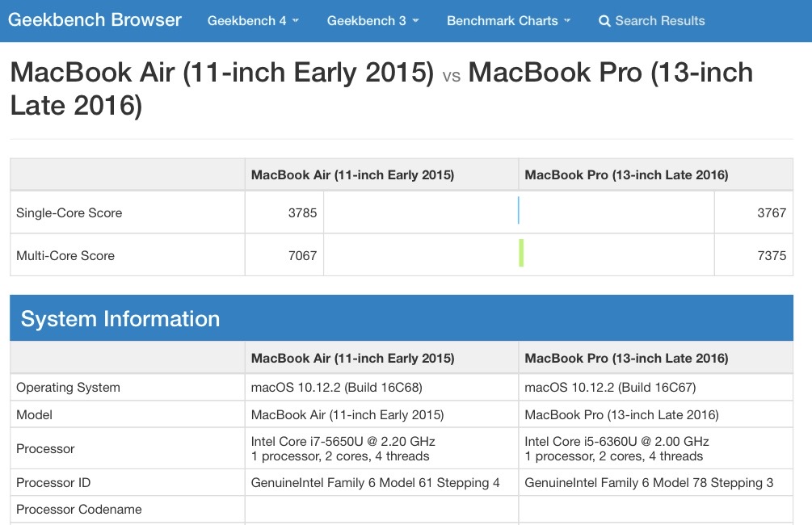Open the Search Results link text

tap(660, 21)
